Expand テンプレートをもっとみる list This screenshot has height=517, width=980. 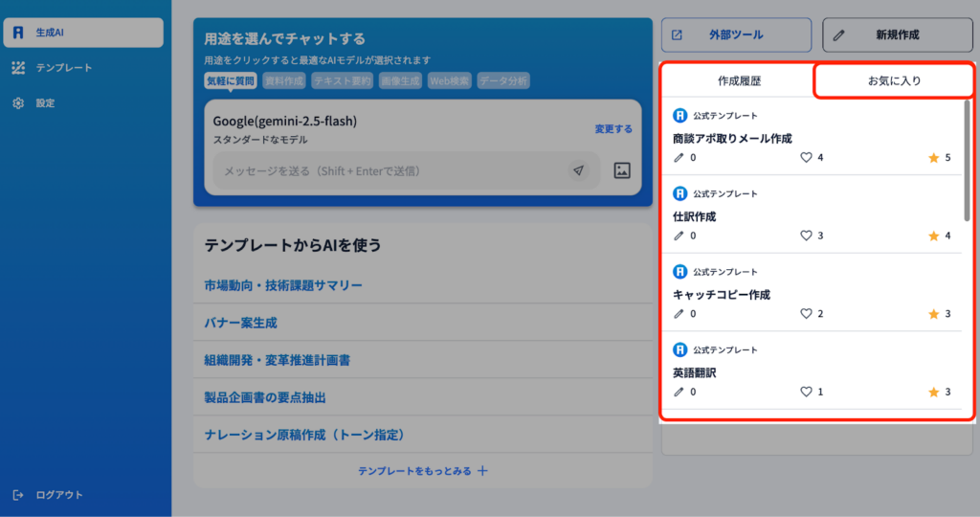[423, 471]
